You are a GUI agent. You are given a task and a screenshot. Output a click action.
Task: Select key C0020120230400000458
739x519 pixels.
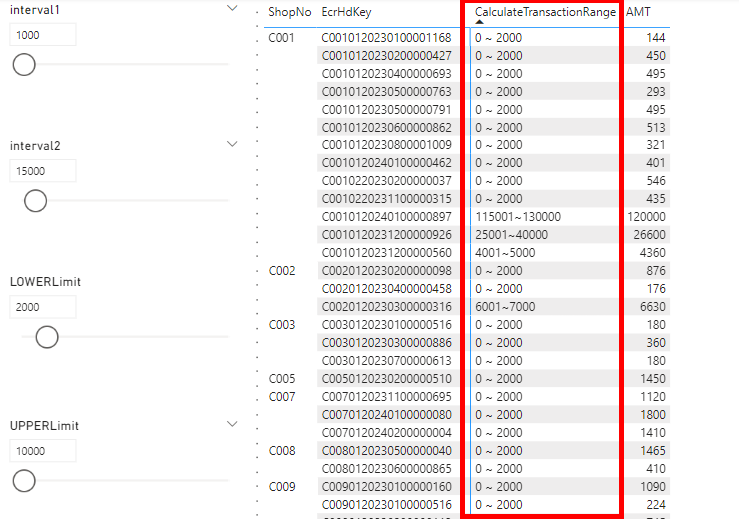pyautogui.click(x=386, y=288)
